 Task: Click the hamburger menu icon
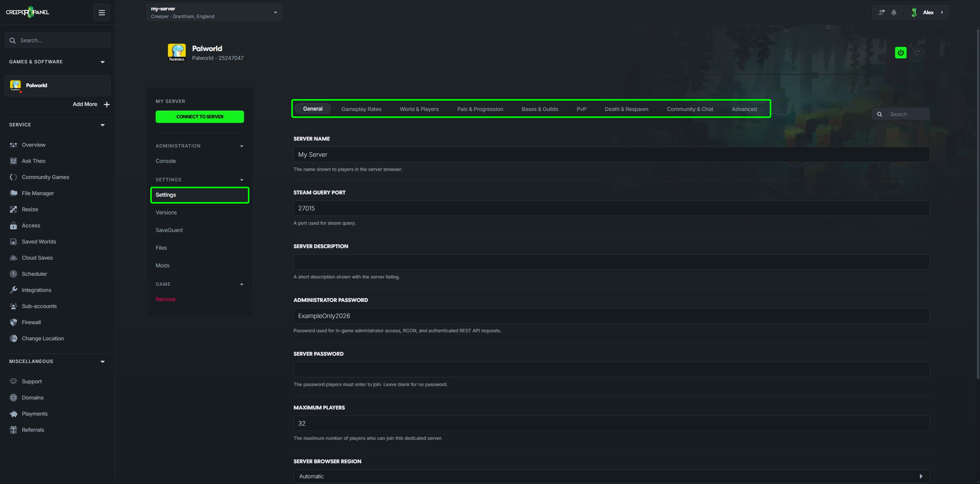coord(102,13)
